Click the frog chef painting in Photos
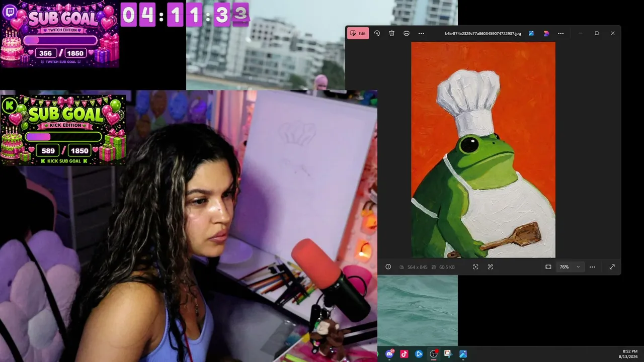 (x=483, y=150)
